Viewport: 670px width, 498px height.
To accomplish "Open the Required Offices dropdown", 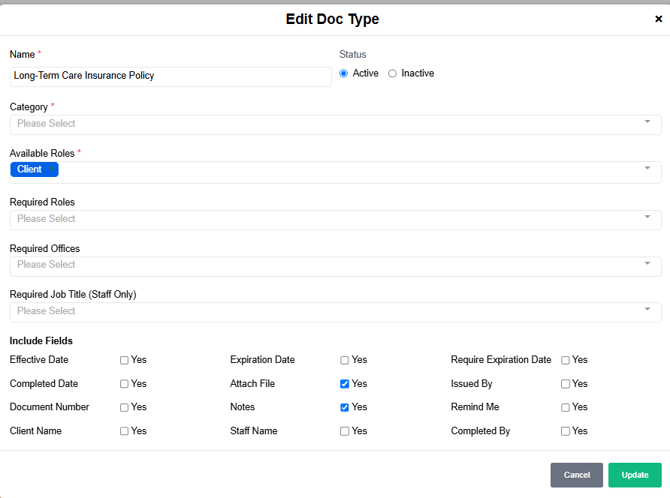I will tap(335, 265).
